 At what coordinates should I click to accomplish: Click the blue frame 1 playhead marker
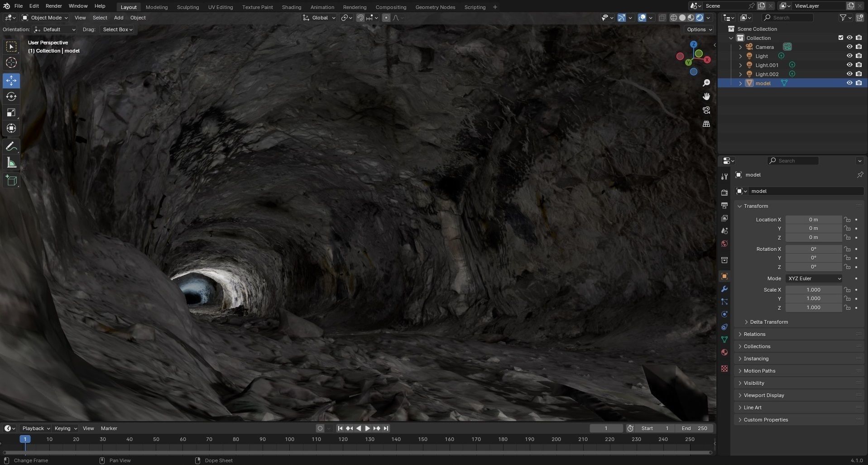[x=25, y=439]
